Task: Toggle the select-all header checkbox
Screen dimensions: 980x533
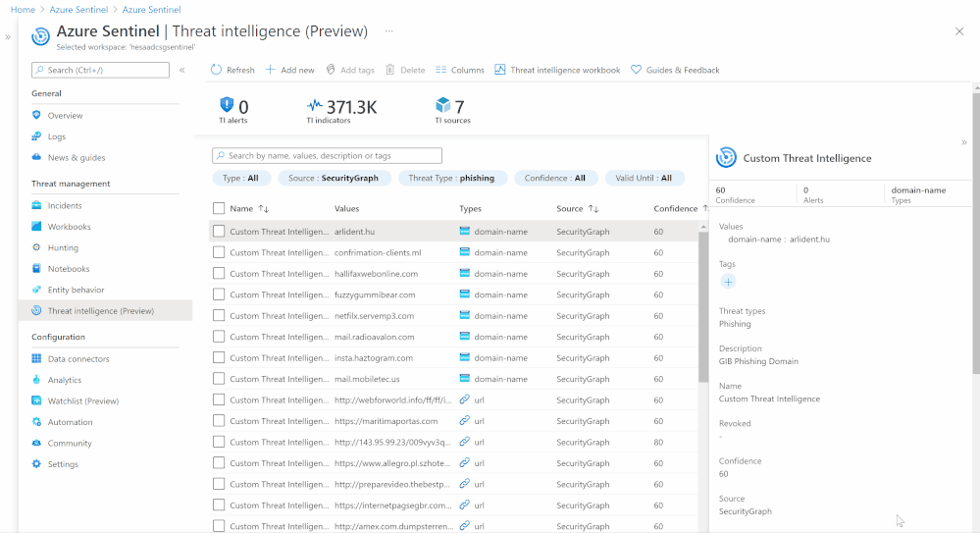Action: 219,208
